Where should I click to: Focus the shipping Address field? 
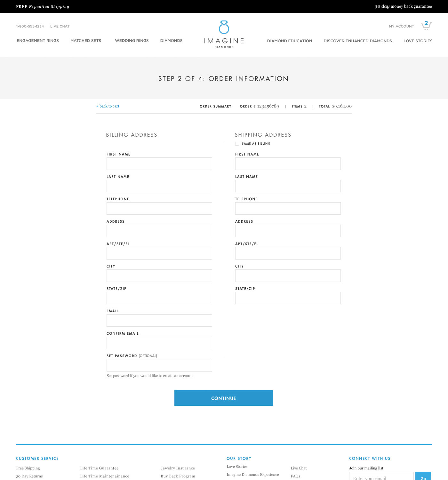click(x=288, y=231)
